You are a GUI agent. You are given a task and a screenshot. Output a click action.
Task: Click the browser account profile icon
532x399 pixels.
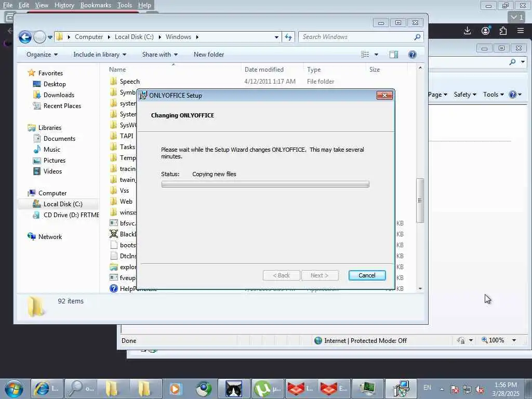[x=486, y=31]
